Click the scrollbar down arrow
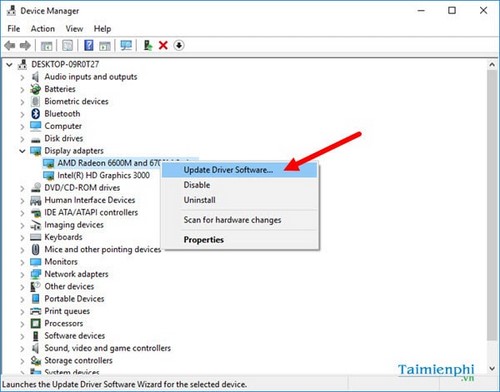The image size is (500, 392). 492,368
